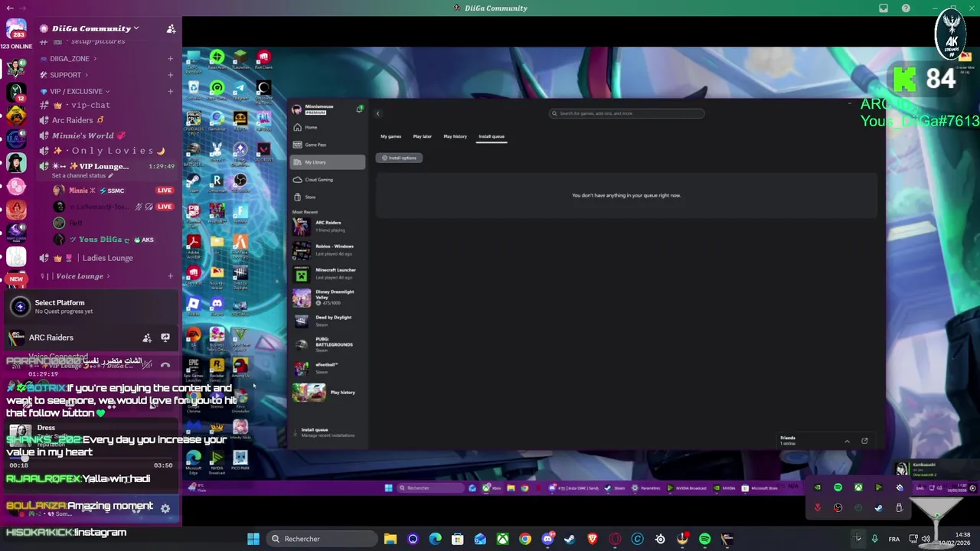This screenshot has height=551, width=980.
Task: Click the invite members icon beside DiiGa Community
Action: (171, 28)
